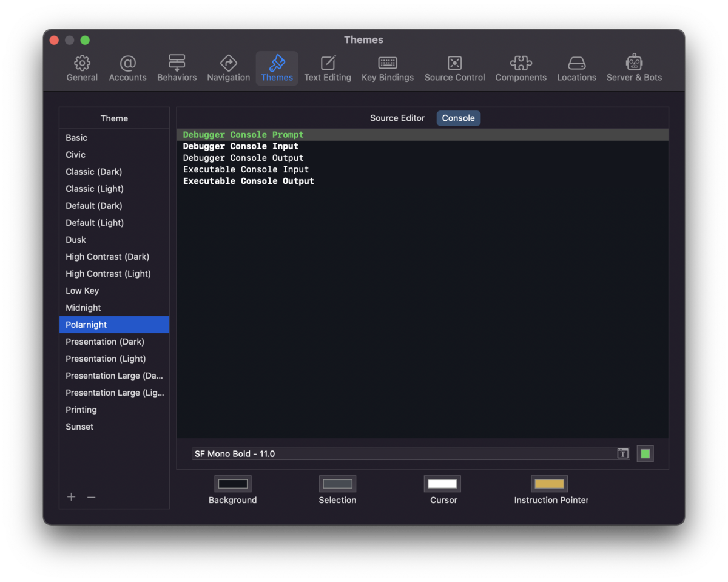Select the Low Key theme
The height and width of the screenshot is (582, 728).
[x=114, y=291]
